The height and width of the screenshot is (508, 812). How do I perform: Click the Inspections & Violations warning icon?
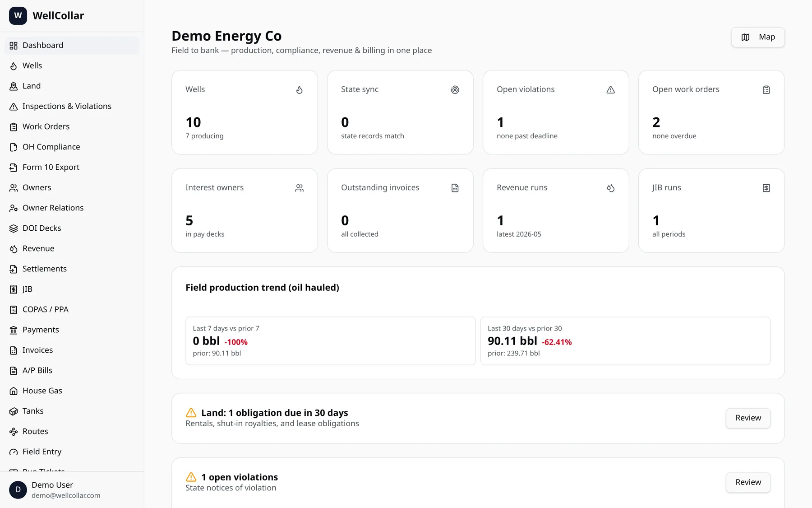point(14,107)
